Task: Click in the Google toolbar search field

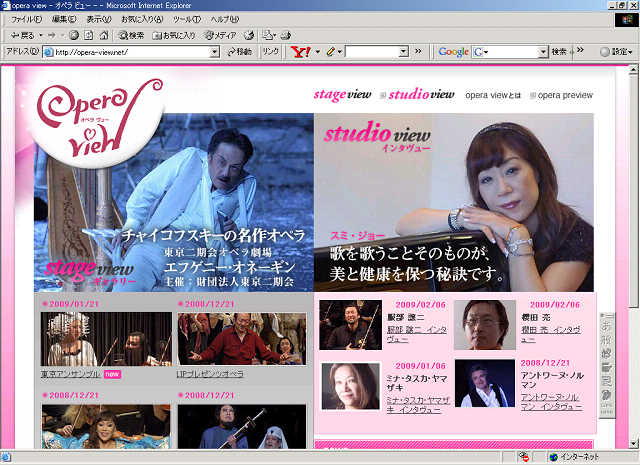Action: click(x=513, y=52)
